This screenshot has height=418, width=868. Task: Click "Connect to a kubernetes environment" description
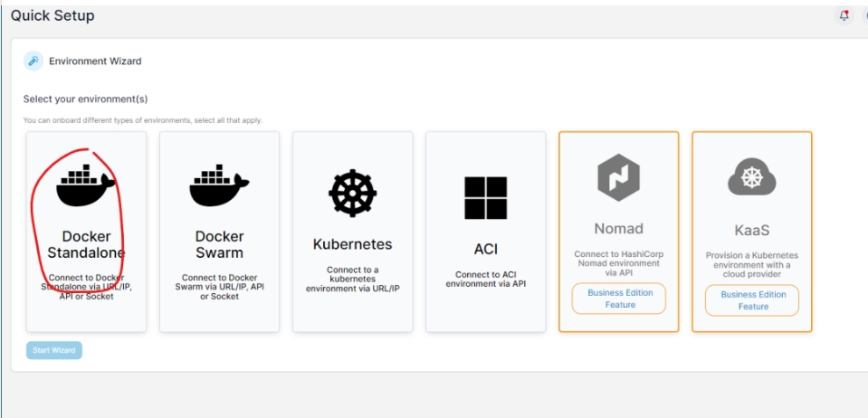(353, 279)
